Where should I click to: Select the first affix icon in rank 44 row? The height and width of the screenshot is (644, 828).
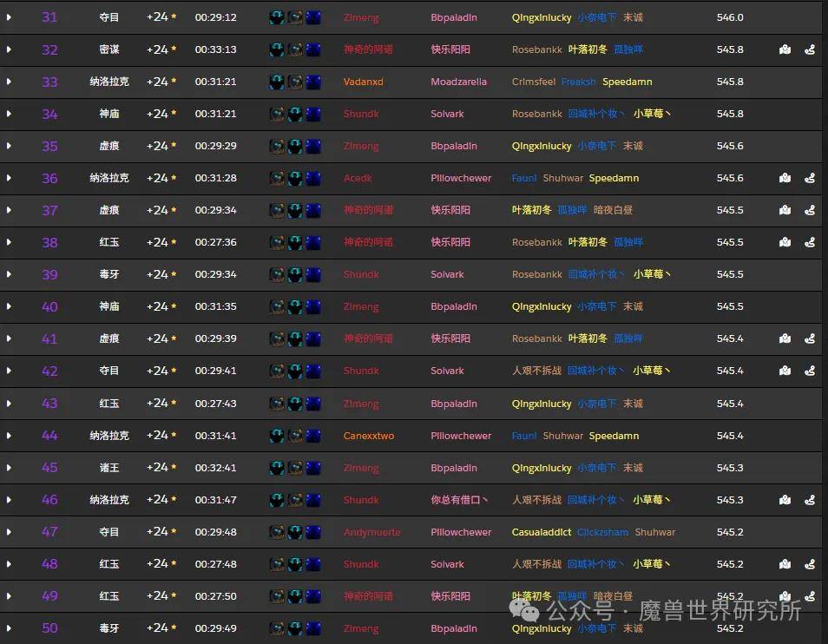point(277,436)
